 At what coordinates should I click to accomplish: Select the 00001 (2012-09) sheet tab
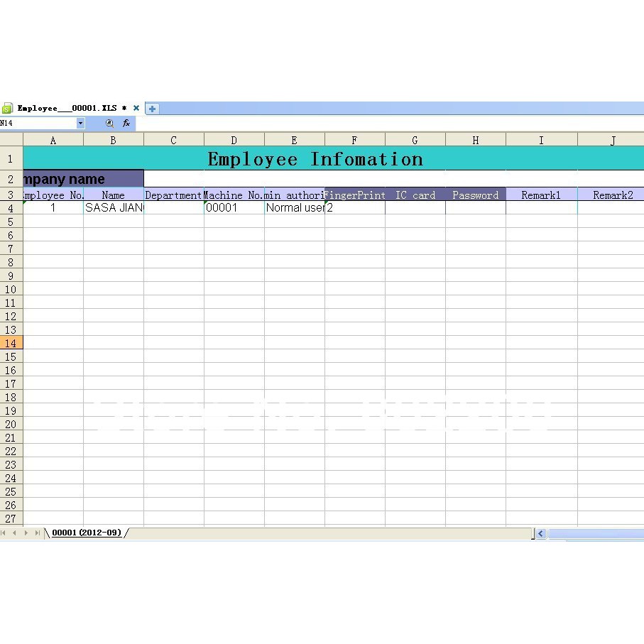coord(87,533)
